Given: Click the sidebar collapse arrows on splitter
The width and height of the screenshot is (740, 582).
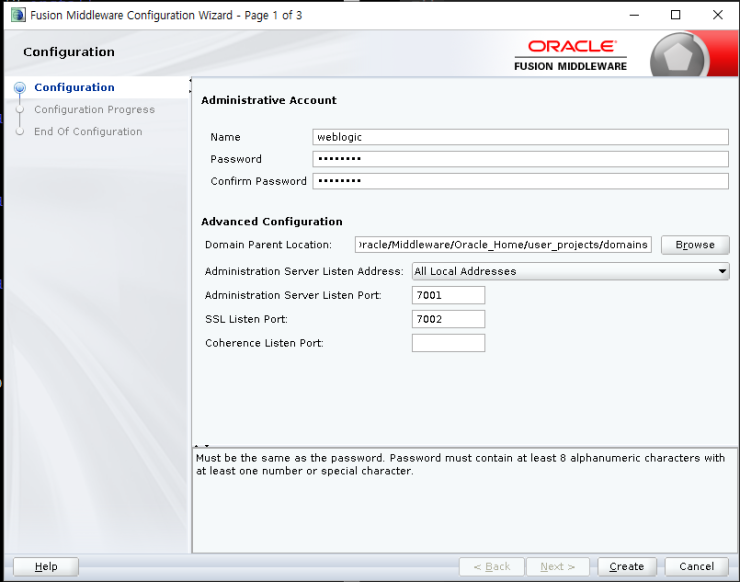Looking at the screenshot, I should (190, 85).
